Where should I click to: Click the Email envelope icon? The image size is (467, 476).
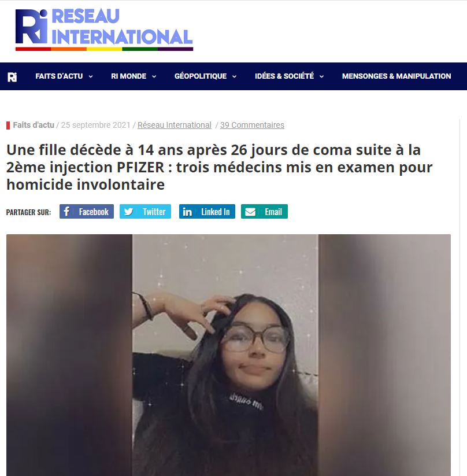click(x=250, y=212)
